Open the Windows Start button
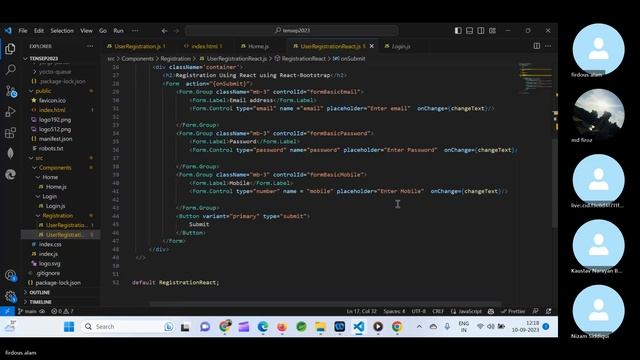Screen dimensions: 640x360 pos(69,327)
